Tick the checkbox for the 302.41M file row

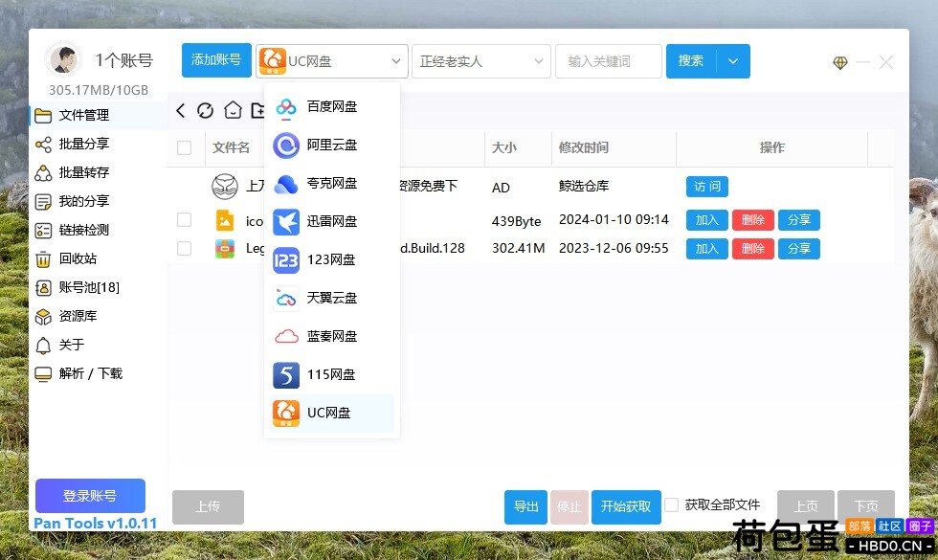[184, 248]
